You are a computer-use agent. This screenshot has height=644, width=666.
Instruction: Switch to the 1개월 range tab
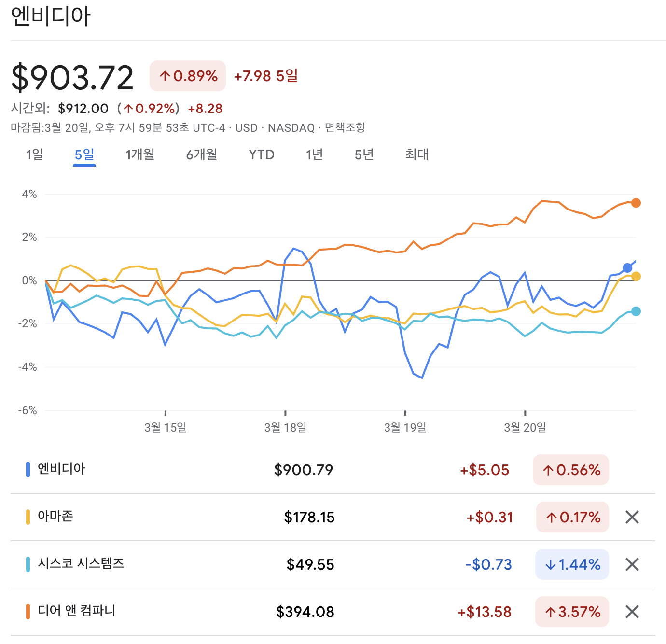click(140, 154)
